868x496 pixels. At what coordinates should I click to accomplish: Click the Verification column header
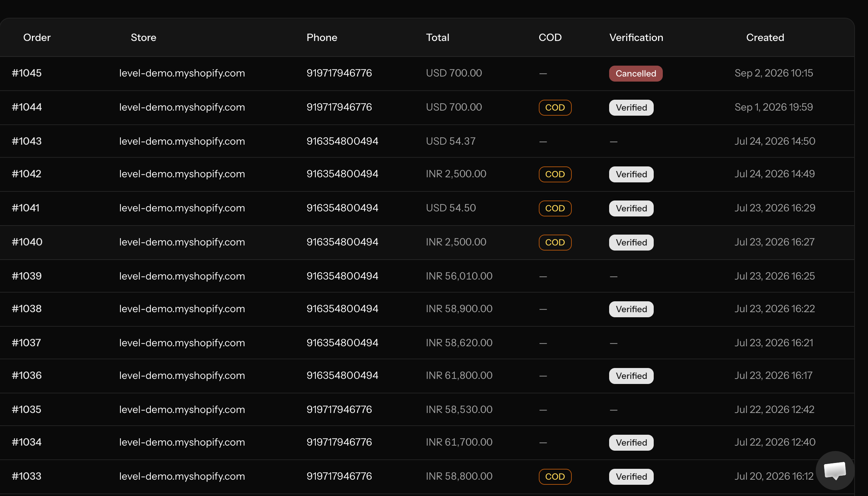(x=636, y=37)
